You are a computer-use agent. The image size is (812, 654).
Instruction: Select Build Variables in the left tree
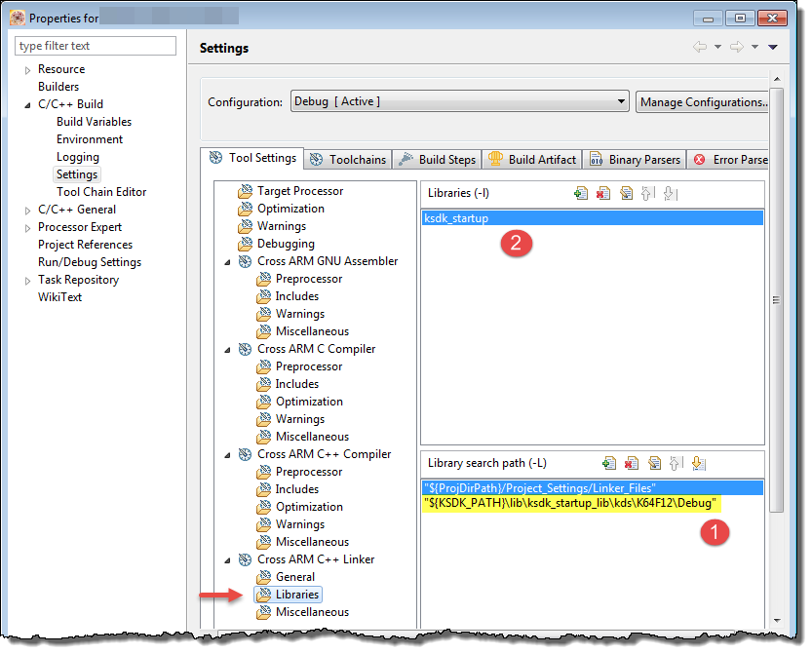(x=94, y=122)
